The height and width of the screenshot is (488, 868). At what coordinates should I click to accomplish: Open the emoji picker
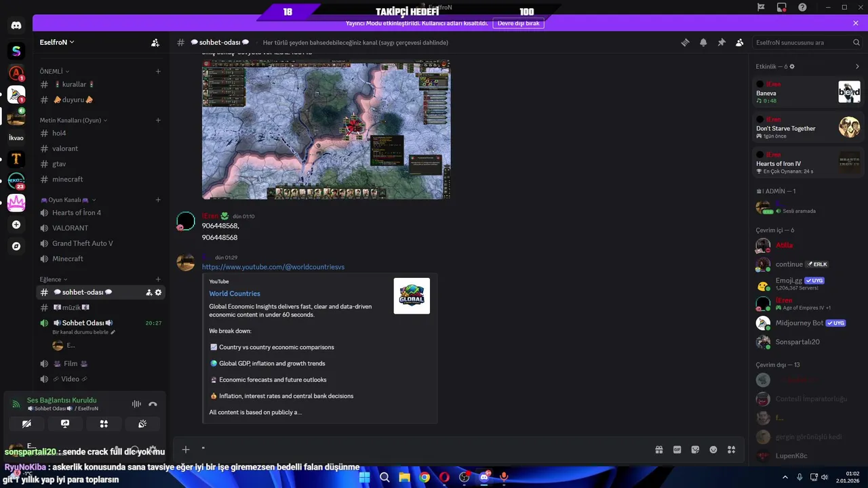click(713, 449)
